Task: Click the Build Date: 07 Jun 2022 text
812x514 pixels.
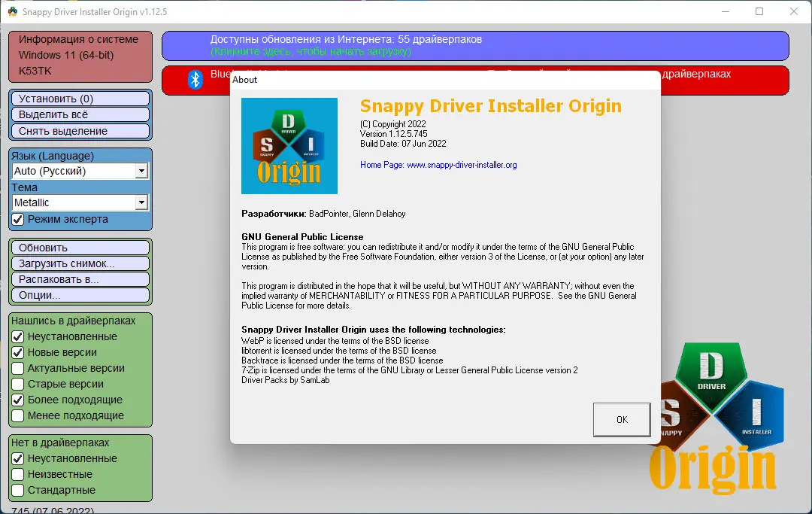Action: (x=403, y=144)
